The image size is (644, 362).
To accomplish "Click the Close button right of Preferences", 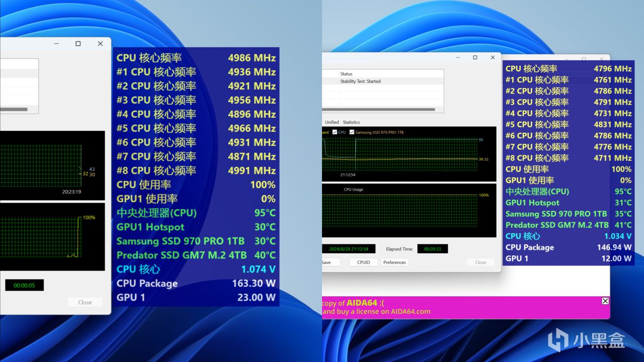I will click(x=480, y=262).
